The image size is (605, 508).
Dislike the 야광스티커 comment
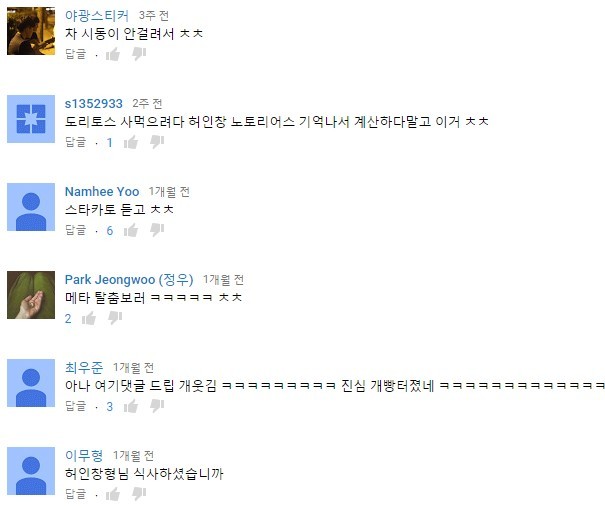tap(139, 54)
